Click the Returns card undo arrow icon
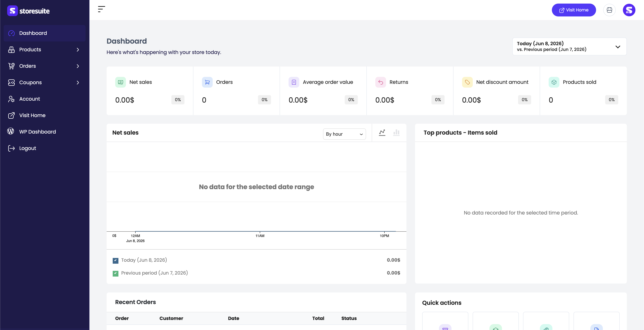Screen dimensions: 644x330 pyautogui.click(x=380, y=82)
